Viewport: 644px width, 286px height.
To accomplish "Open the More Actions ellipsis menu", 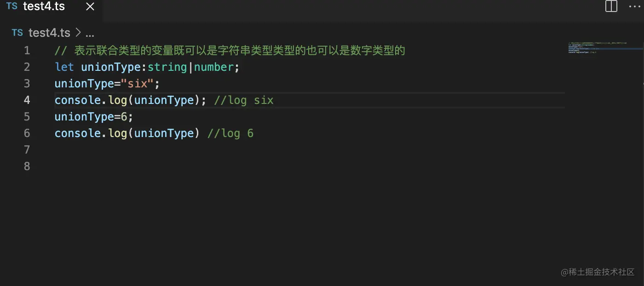I will point(635,6).
